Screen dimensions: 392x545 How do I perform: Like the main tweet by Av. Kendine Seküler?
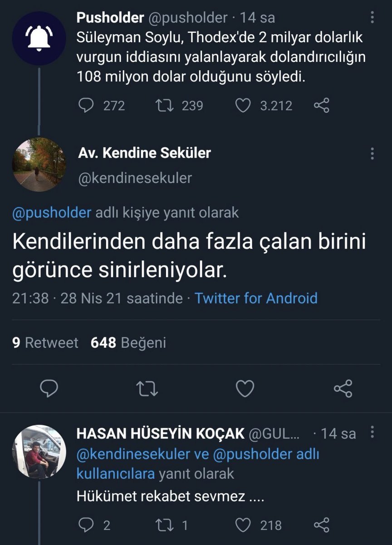click(245, 389)
